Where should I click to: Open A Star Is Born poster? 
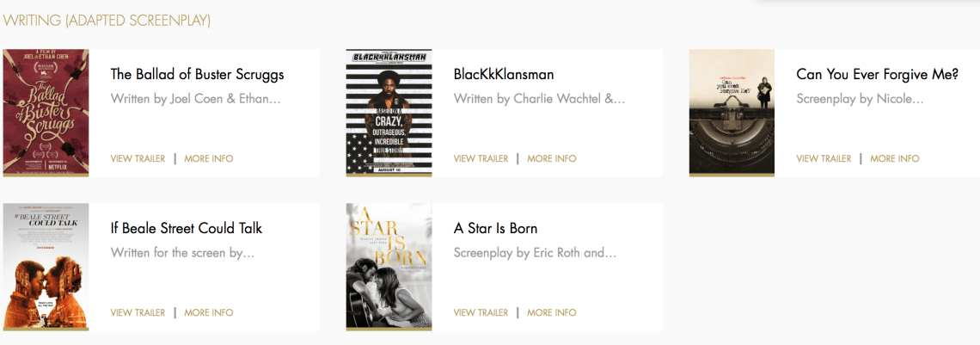389,267
